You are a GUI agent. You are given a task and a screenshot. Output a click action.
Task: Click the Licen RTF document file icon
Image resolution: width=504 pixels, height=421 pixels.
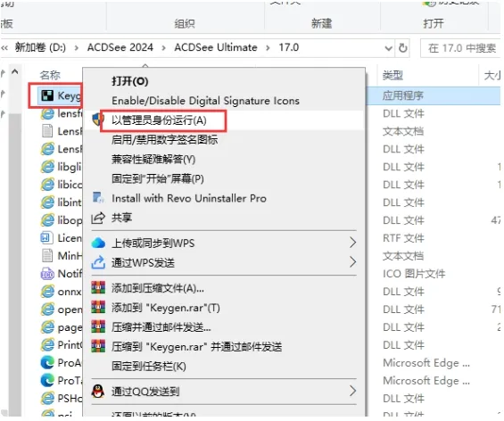tap(46, 238)
